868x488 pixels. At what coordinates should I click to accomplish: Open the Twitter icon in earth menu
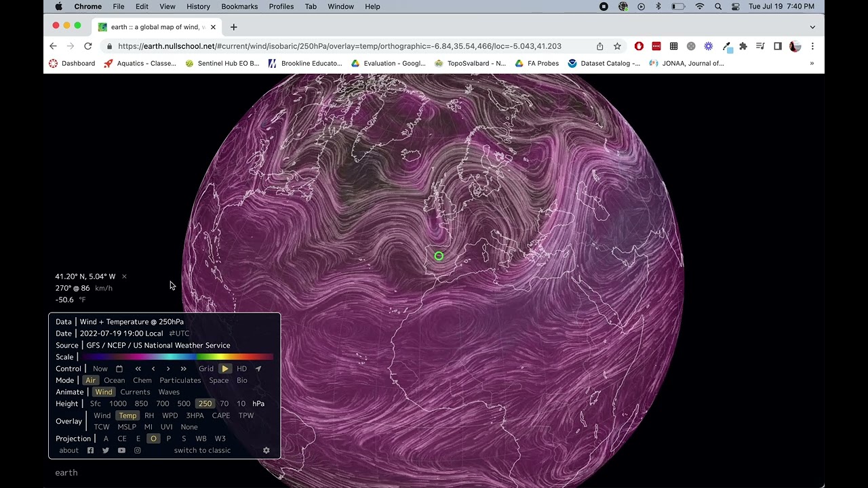106,450
